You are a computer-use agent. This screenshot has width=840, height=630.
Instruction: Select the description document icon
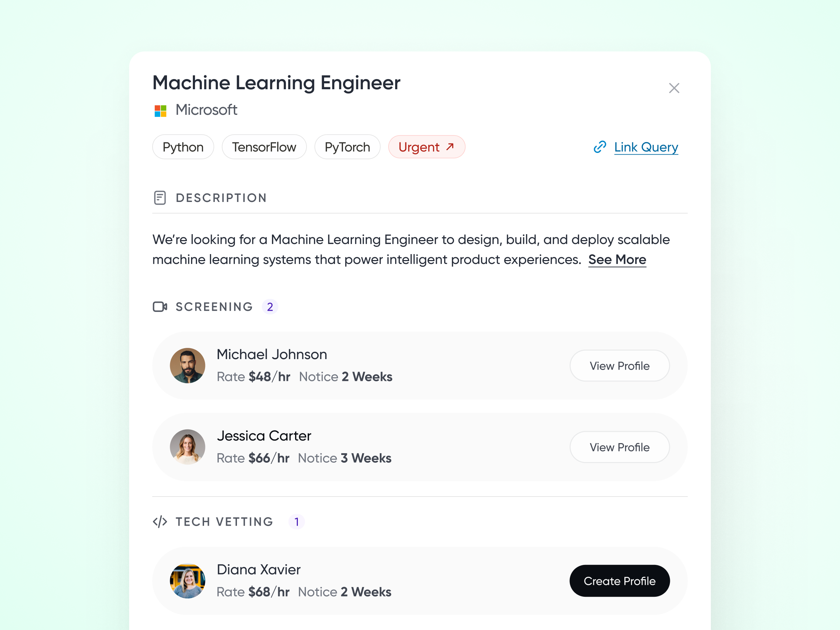[x=160, y=197]
